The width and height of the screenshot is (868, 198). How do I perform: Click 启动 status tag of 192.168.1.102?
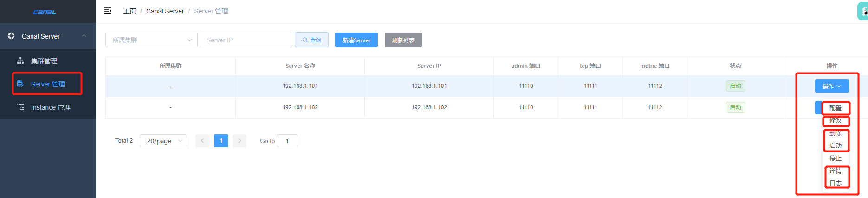(735, 107)
